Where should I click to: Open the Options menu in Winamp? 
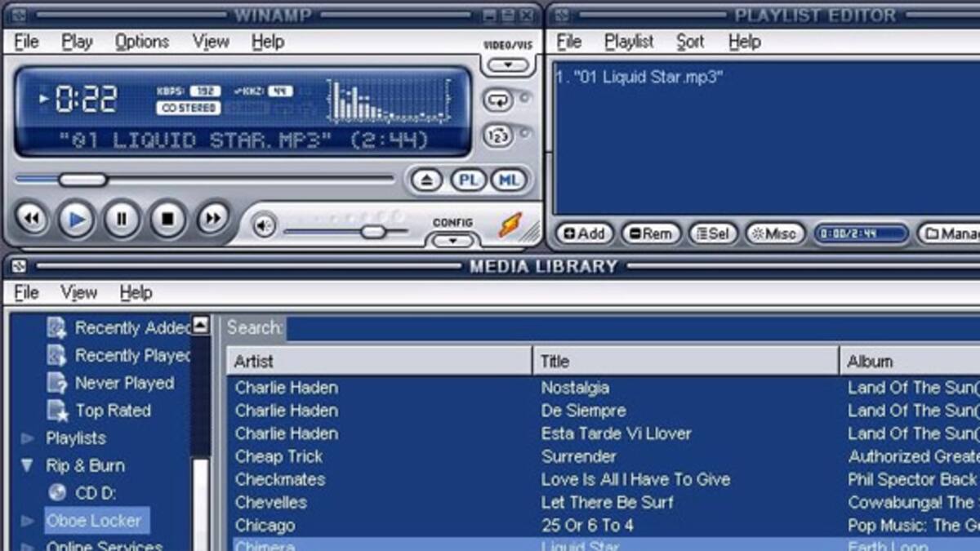point(141,42)
